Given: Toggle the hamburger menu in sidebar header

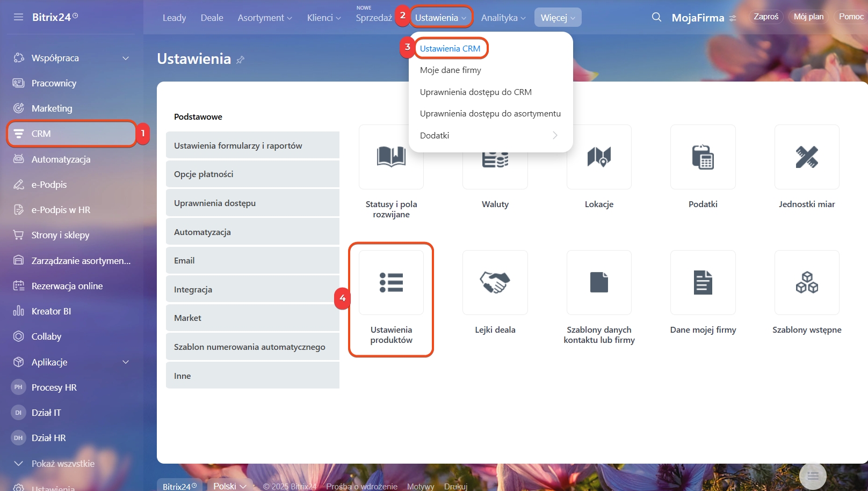Looking at the screenshot, I should 18,17.
